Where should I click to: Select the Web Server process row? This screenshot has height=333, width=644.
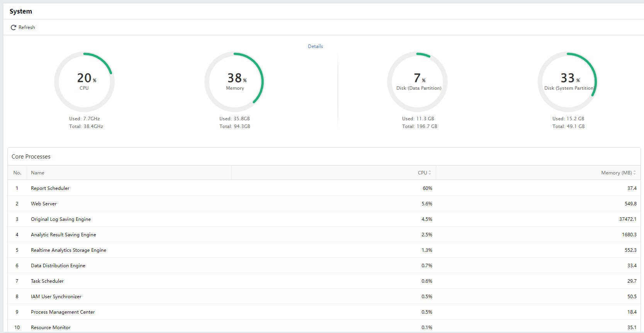click(44, 204)
